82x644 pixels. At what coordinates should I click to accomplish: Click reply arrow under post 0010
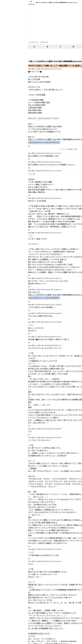coord(29,319)
